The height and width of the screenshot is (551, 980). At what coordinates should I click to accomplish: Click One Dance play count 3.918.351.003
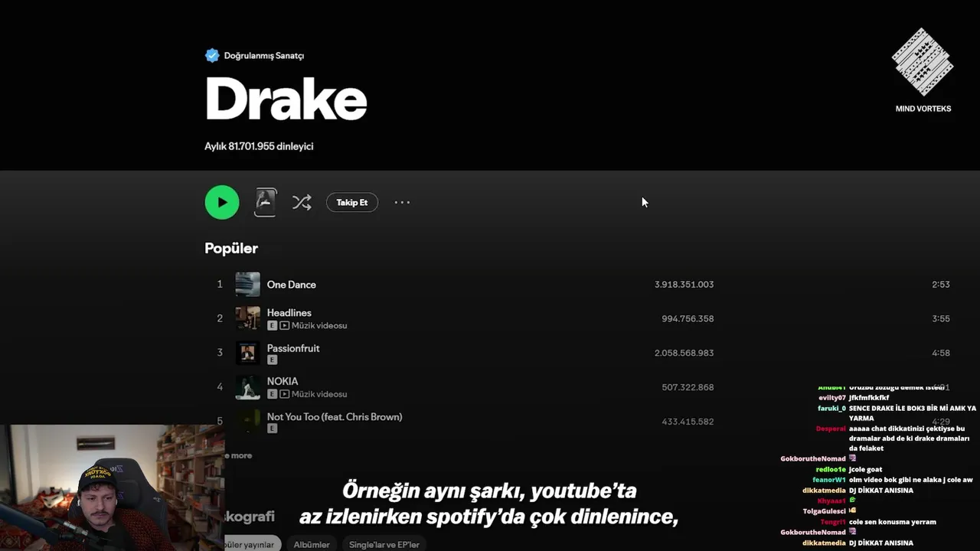pos(684,284)
